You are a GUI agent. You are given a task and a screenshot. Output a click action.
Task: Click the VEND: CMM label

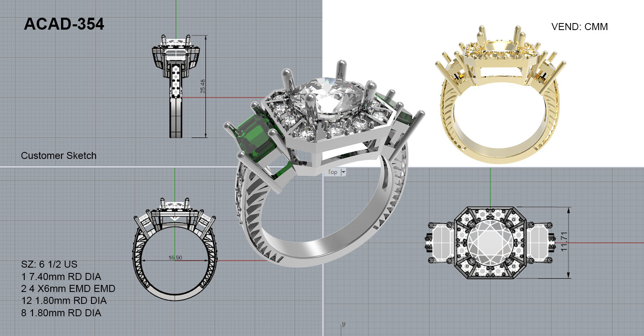(579, 27)
